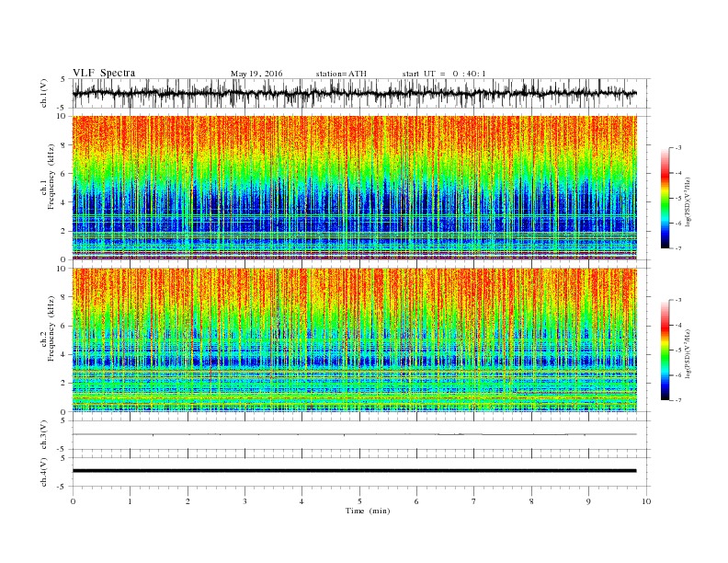Click the "ch.1(V)" waveform axis label
Image resolution: width=728 pixels, height=563 pixels.
44,93
